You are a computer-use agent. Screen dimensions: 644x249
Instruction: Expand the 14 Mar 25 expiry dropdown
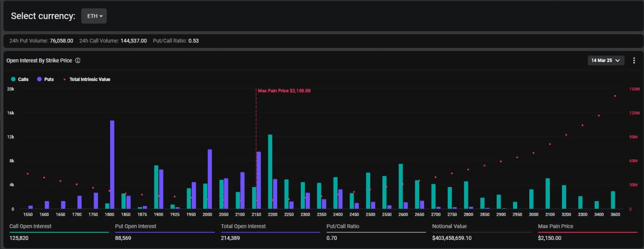click(x=606, y=60)
